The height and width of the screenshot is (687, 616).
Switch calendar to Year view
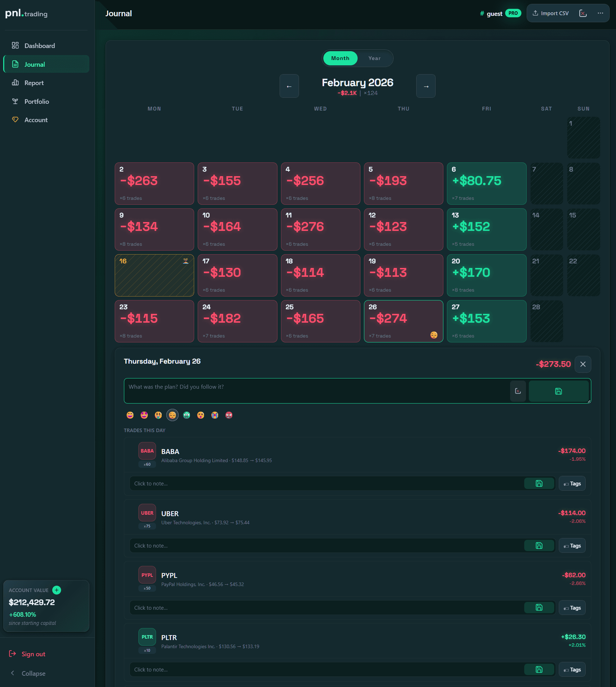pyautogui.click(x=375, y=58)
